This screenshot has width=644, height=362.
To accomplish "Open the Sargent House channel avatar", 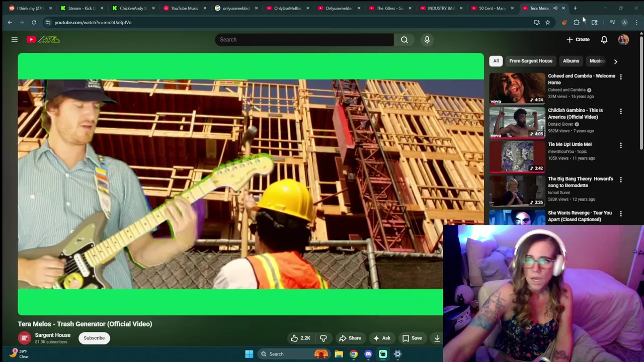I will click(24, 338).
